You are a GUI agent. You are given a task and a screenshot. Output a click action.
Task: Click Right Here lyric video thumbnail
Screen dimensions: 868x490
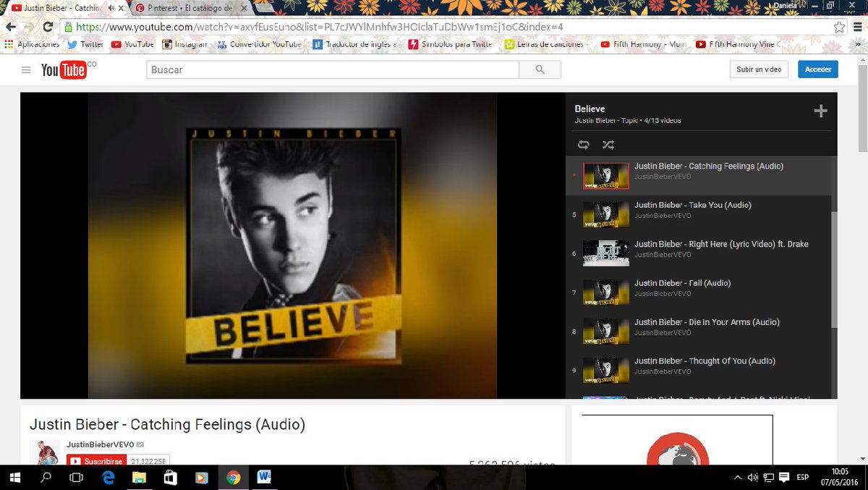[x=606, y=253]
